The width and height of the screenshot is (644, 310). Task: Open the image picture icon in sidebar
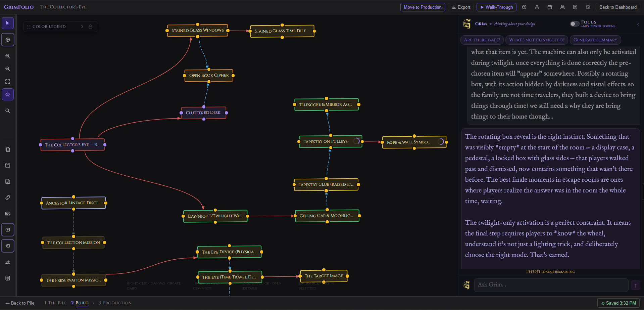click(x=8, y=214)
